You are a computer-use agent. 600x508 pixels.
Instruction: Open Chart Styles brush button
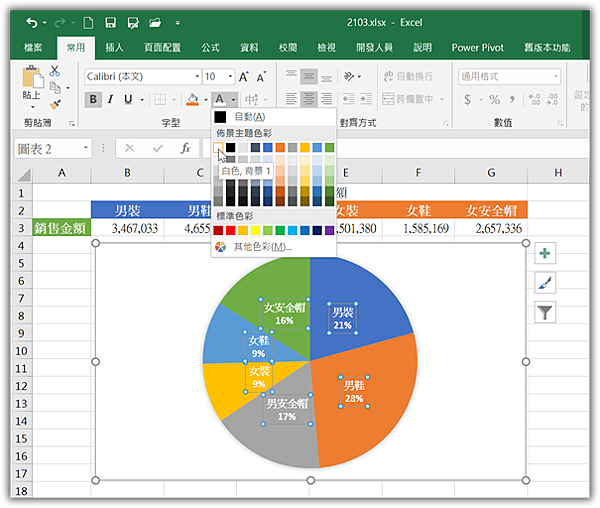(x=545, y=283)
